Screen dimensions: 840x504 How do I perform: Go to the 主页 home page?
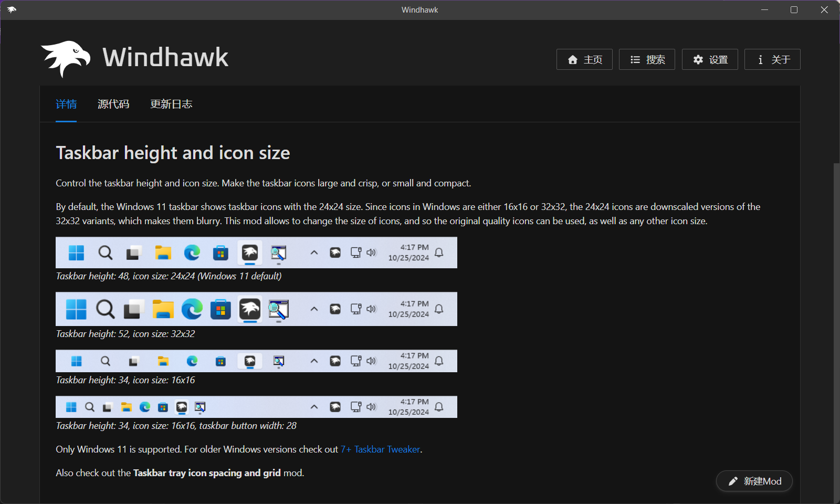click(x=584, y=59)
